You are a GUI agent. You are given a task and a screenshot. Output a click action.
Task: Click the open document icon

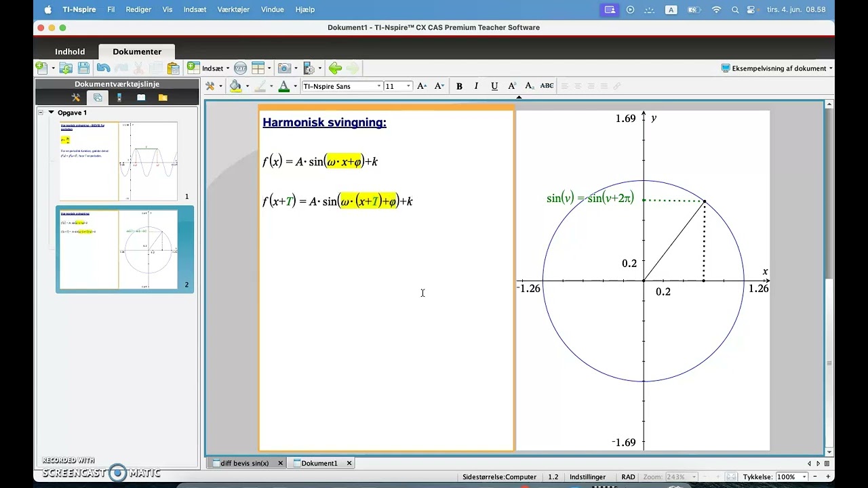pyautogui.click(x=66, y=68)
